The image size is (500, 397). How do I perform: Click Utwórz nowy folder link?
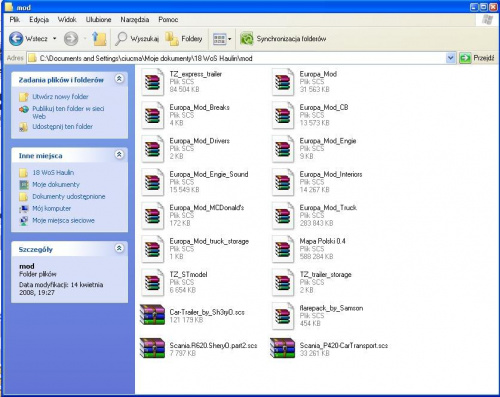(60, 97)
